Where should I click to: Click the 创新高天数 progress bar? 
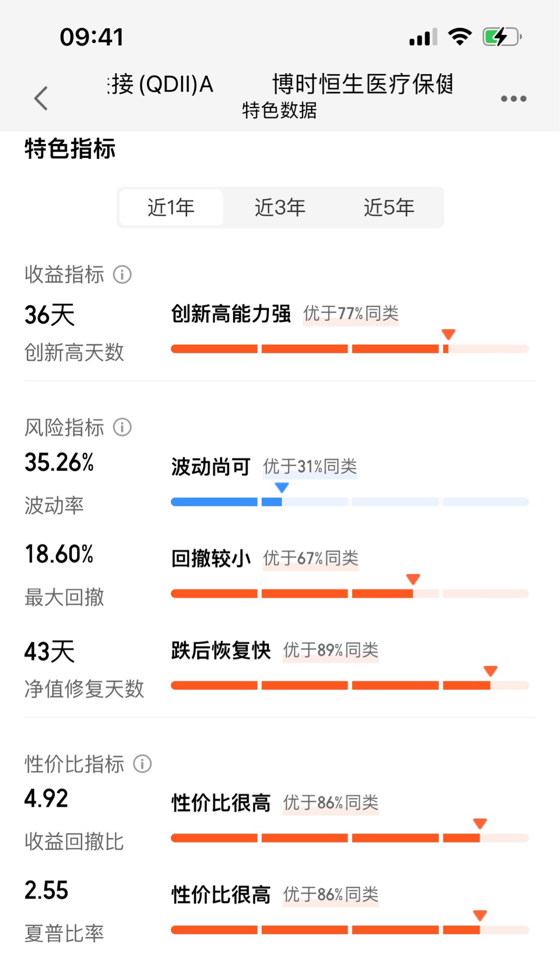point(350,349)
